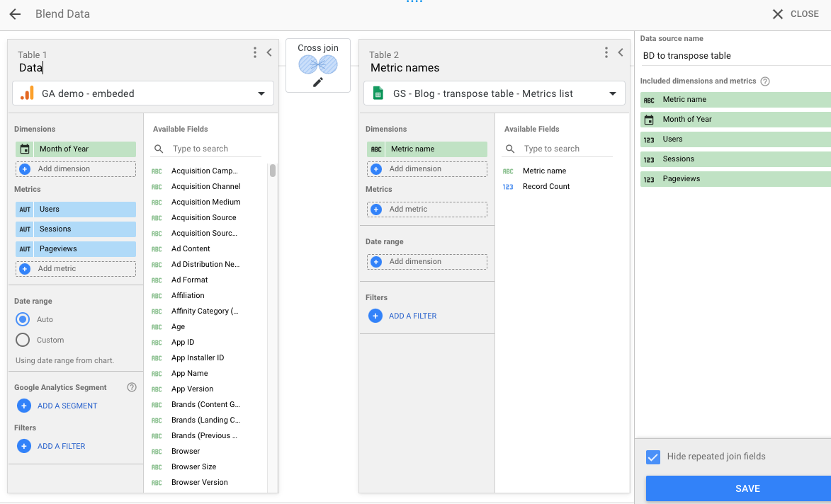831x504 pixels.
Task: Select Ad Format field
Action: (190, 280)
